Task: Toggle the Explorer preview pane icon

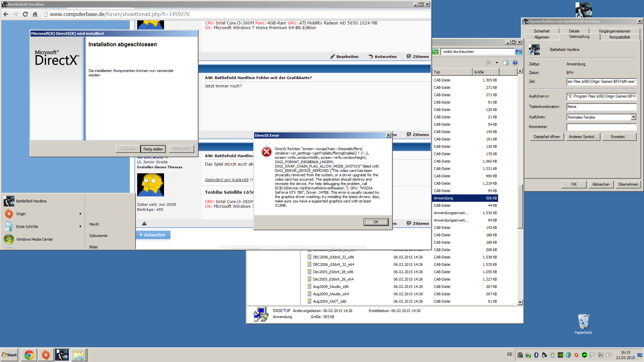Action: pyautogui.click(x=506, y=63)
